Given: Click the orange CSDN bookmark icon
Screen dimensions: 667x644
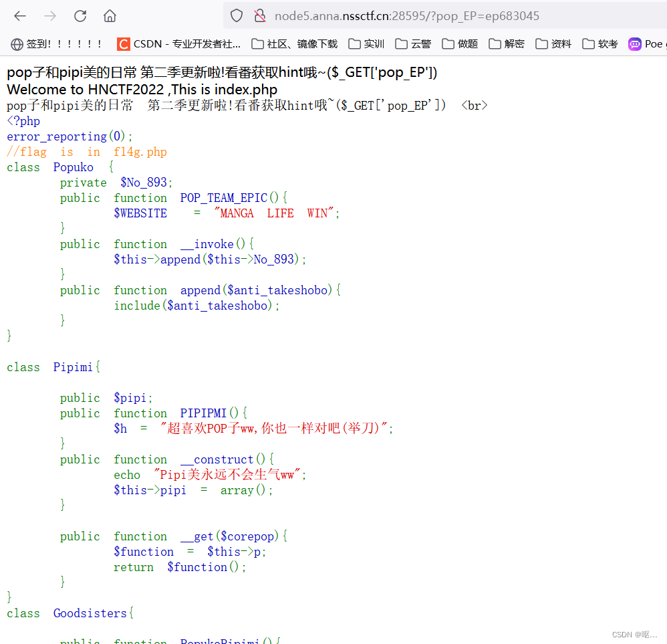Looking at the screenshot, I should [x=124, y=44].
